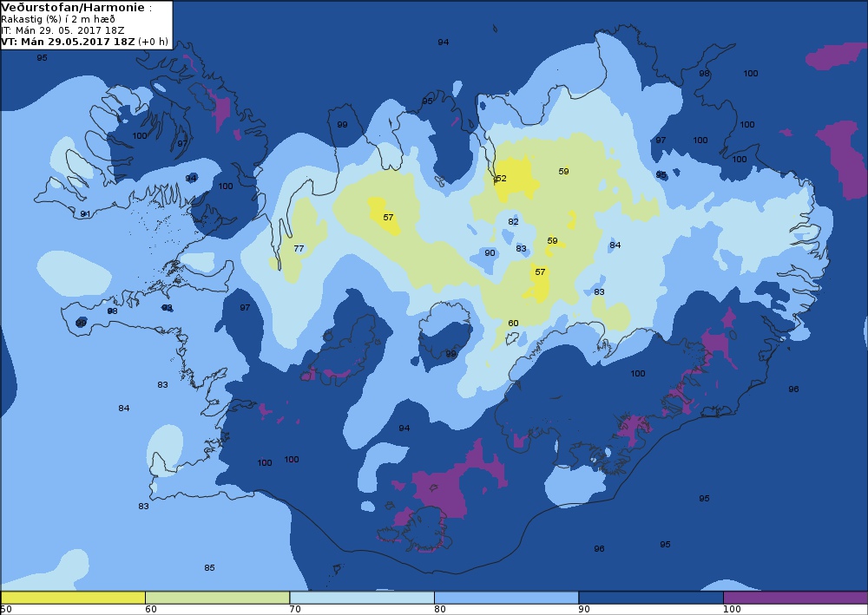Viewport: 868px width, 615px height.
Task: Click the light blue 70–80 legend band
Action: pyautogui.click(x=362, y=598)
